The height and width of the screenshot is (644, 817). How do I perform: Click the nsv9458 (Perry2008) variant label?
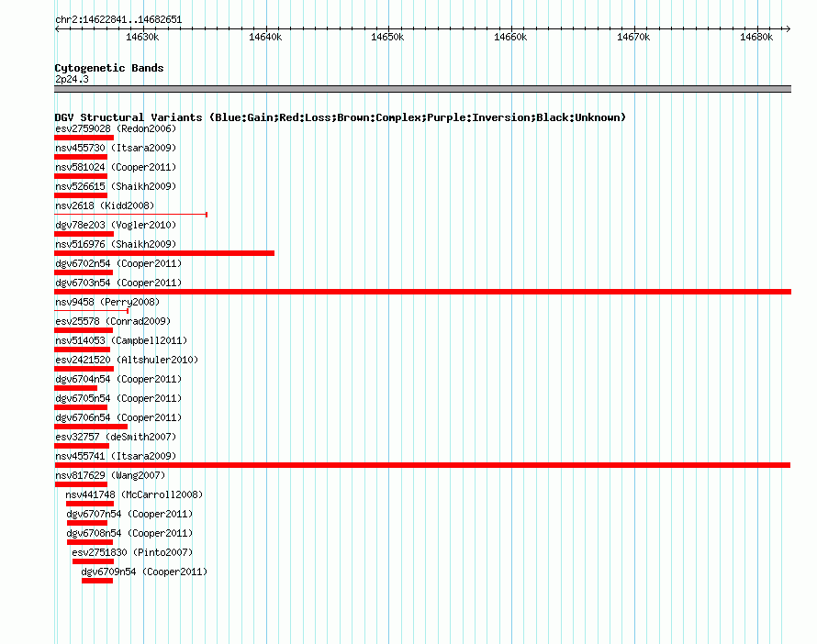tap(107, 302)
